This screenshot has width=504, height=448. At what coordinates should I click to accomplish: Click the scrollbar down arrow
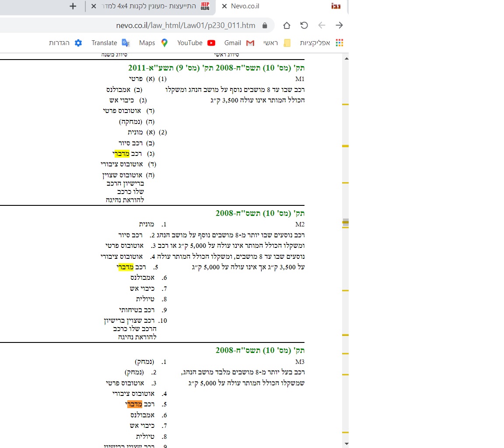[x=346, y=444]
